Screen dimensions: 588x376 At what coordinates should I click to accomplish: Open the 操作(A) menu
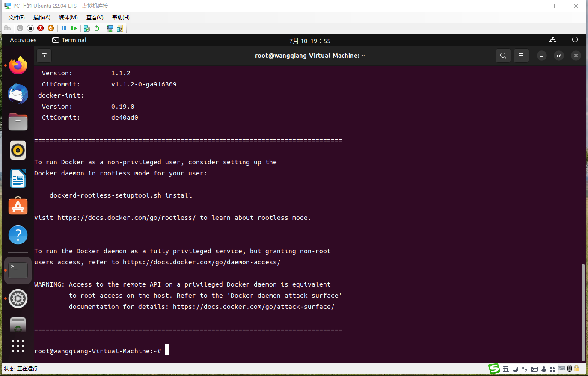42,18
